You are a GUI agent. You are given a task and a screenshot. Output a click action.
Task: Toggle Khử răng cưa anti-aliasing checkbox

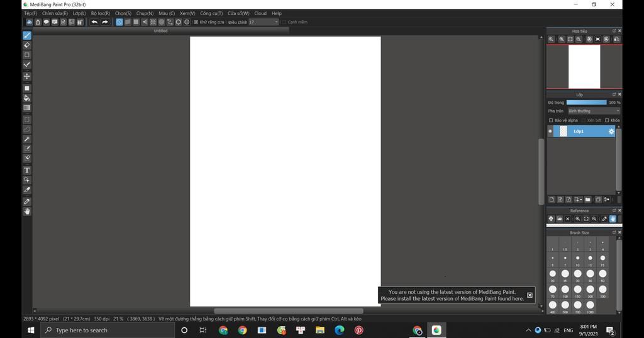(x=196, y=22)
